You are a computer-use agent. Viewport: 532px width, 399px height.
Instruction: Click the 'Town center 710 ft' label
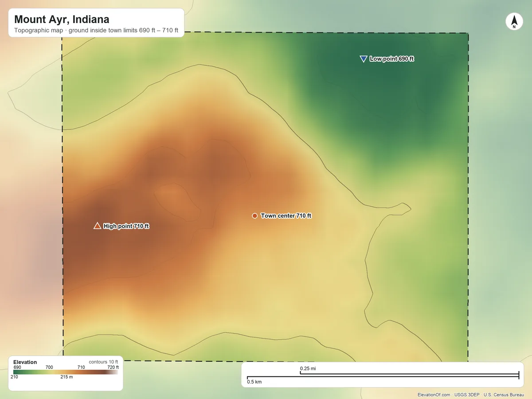point(286,215)
